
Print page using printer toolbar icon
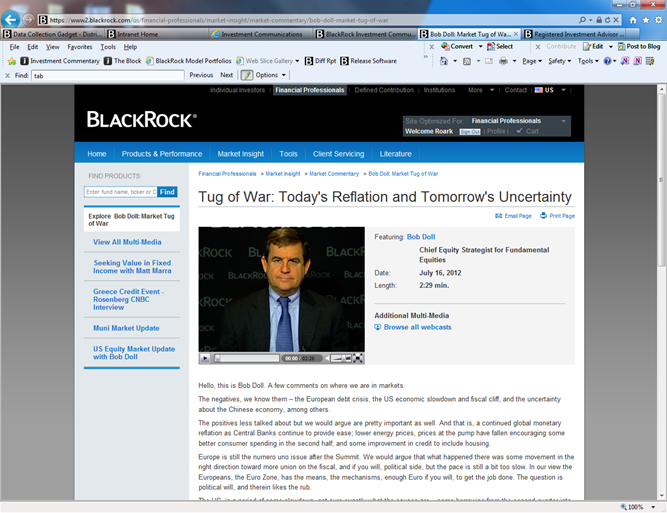click(x=503, y=61)
